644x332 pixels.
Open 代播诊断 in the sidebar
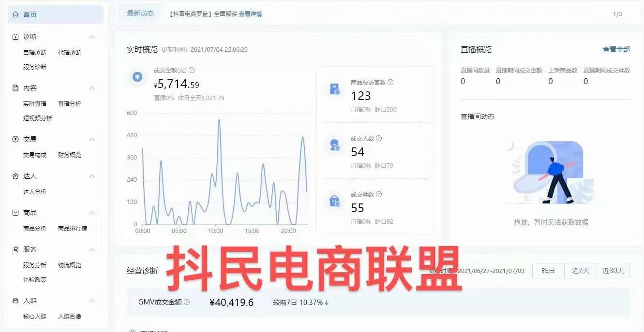[x=70, y=53]
